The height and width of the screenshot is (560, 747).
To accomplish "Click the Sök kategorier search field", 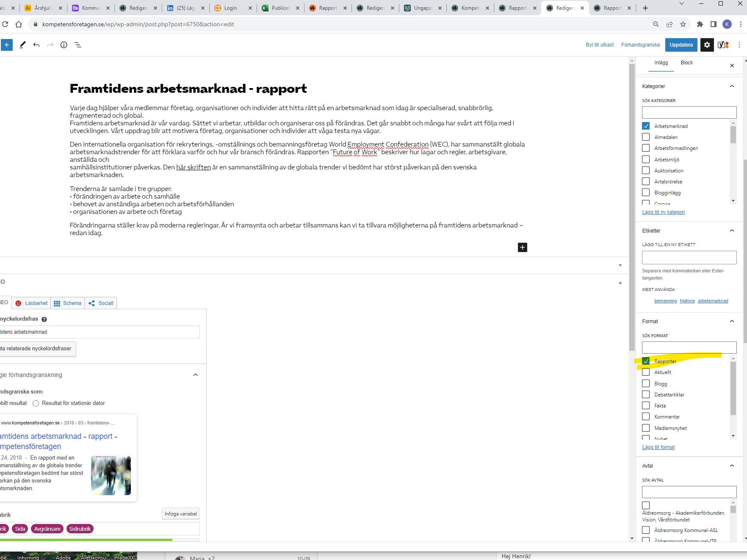I will pyautogui.click(x=689, y=112).
